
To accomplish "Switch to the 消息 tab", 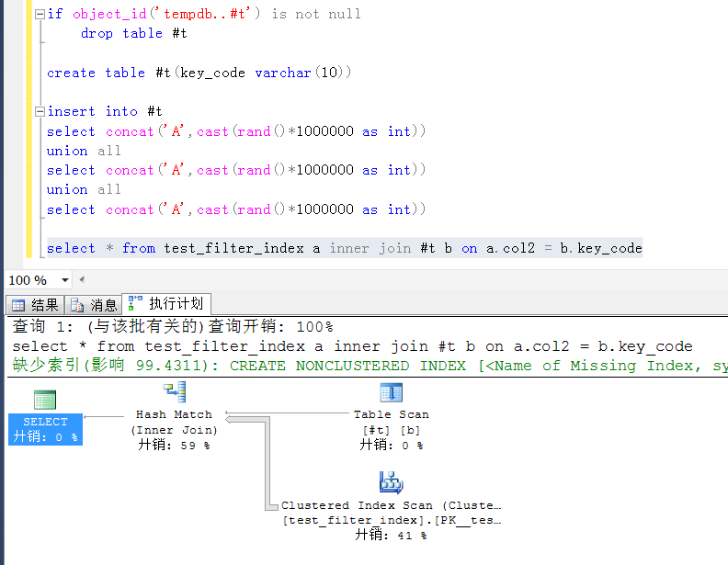I will pos(93,305).
